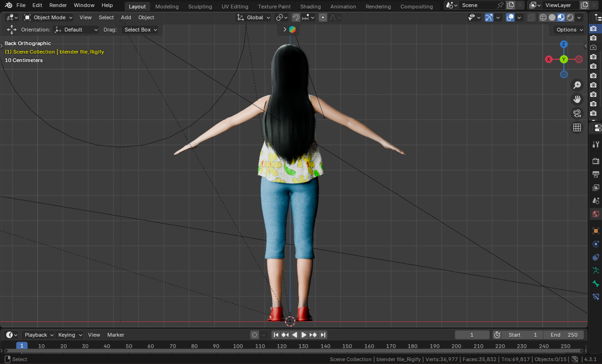Viewport: 602px width, 364px height.
Task: Open the viewport Add menu
Action: (126, 18)
